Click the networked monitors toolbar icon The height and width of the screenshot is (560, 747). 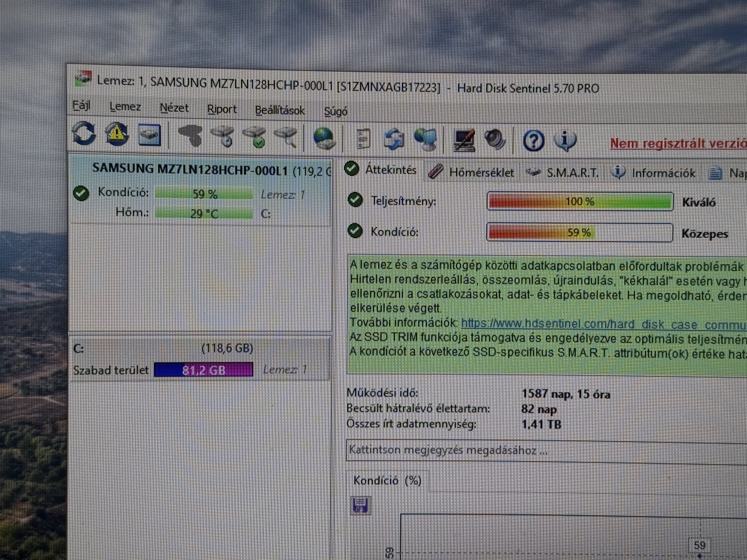pos(426,140)
